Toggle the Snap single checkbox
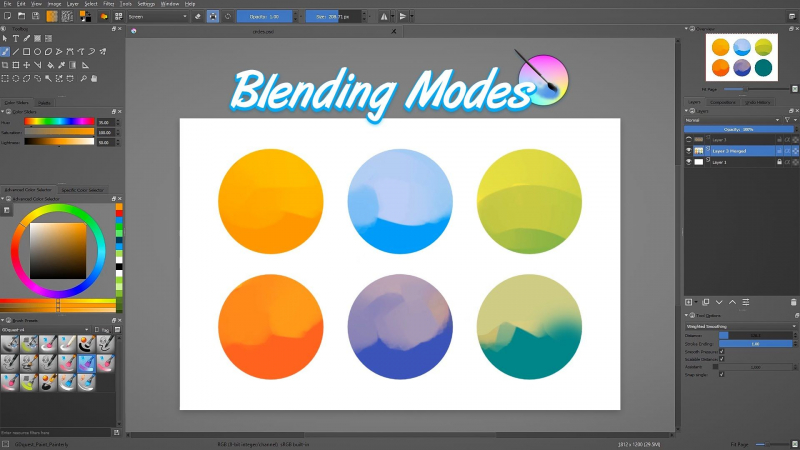Viewport: 800px width, 450px height. click(721, 374)
